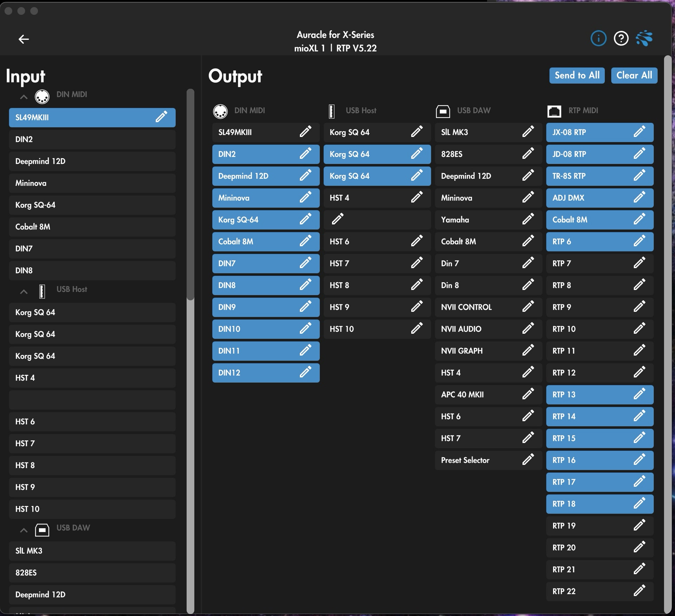Click the USB Host output column icon
The image size is (675, 616).
pyautogui.click(x=332, y=111)
